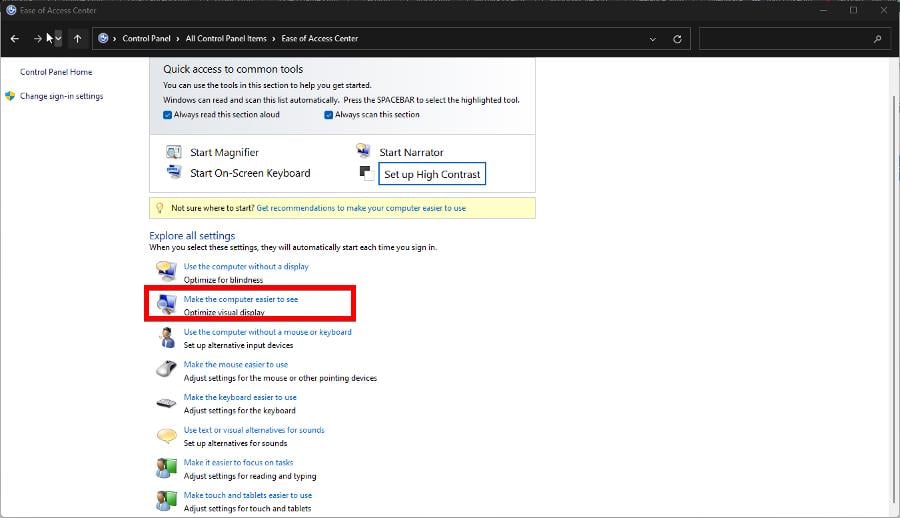This screenshot has height=518, width=900.
Task: Click 'Adjust settings for reading and typing' text
Action: 250,476
